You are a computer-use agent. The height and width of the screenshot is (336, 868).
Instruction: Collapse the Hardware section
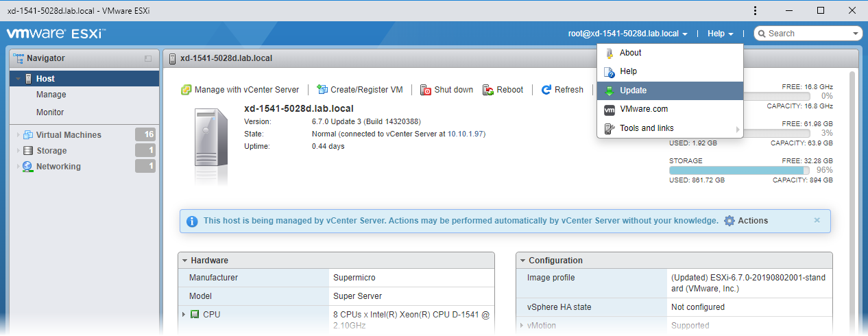(x=184, y=261)
